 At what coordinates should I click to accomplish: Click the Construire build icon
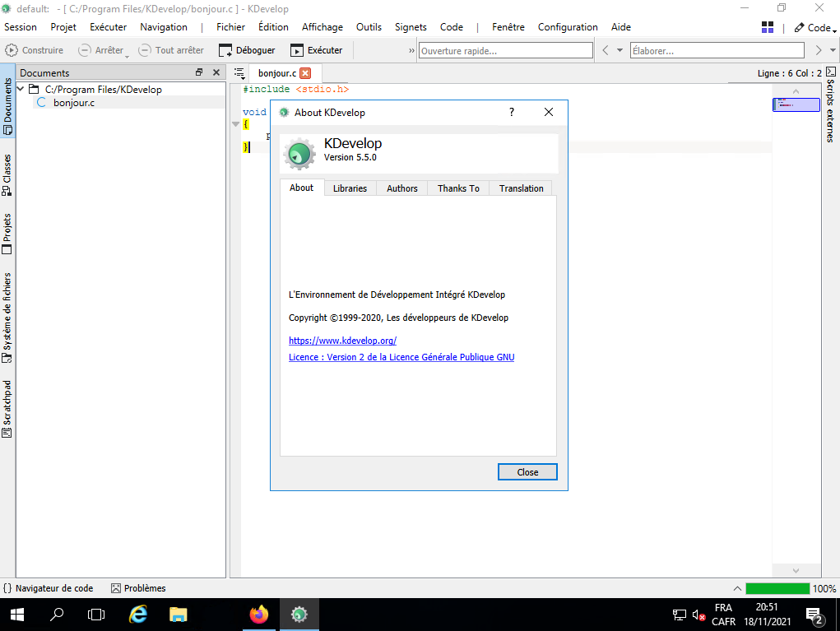tap(12, 50)
